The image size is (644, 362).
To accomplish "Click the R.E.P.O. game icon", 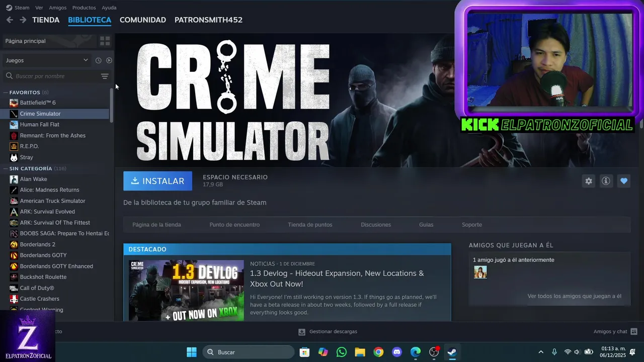I will 14,146.
